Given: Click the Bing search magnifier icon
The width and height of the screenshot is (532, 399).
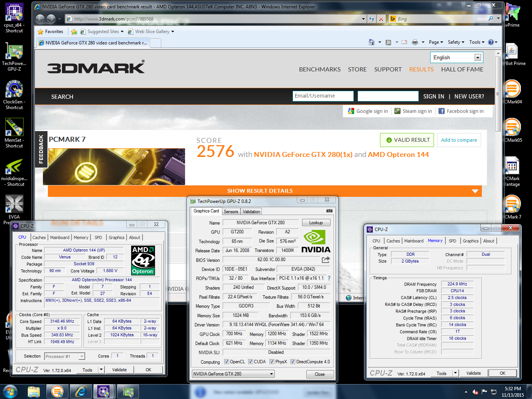Looking at the screenshot, I should 491,18.
